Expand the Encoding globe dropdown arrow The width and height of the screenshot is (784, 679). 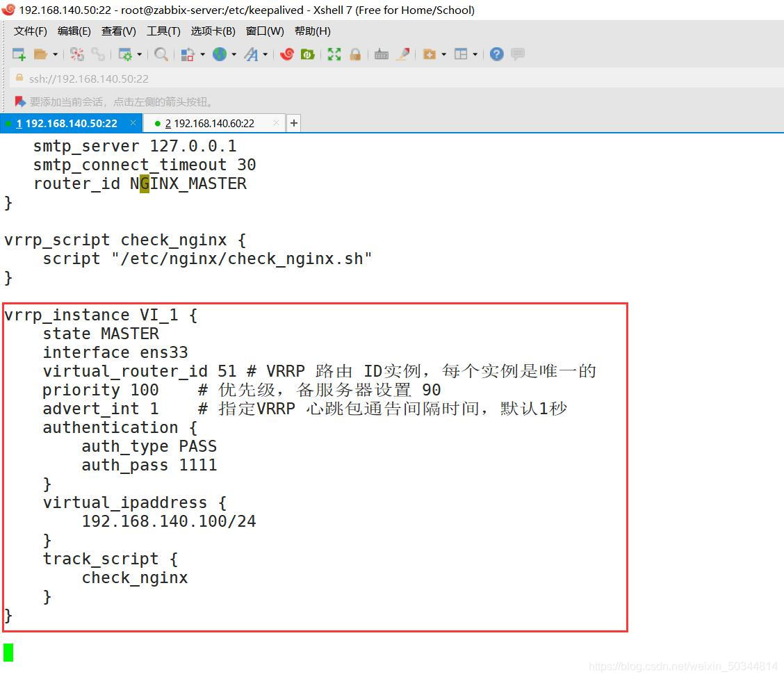(x=234, y=54)
